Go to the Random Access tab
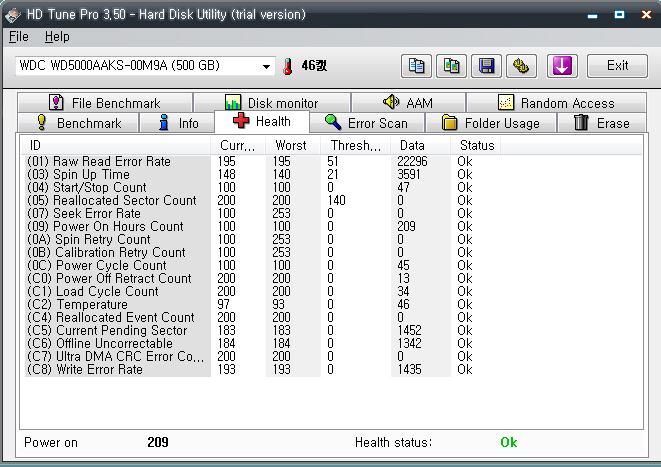 point(556,103)
